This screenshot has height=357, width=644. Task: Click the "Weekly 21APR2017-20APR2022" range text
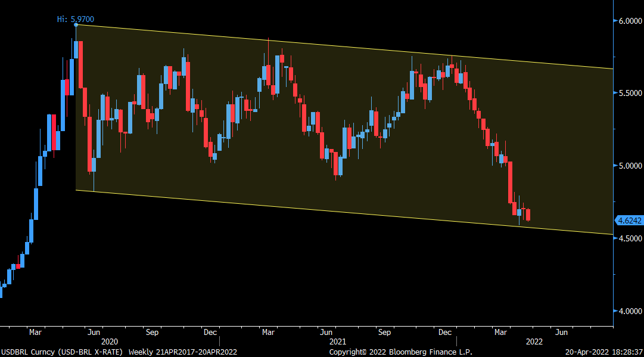(x=183, y=352)
